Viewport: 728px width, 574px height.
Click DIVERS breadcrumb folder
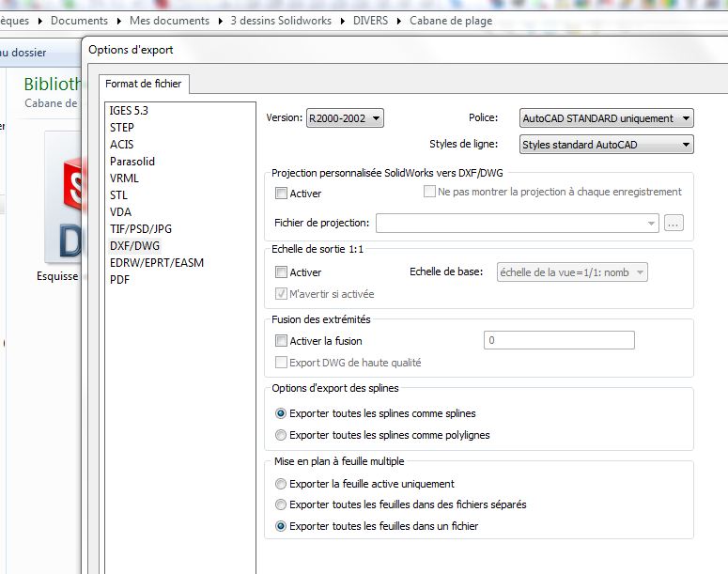pos(370,21)
